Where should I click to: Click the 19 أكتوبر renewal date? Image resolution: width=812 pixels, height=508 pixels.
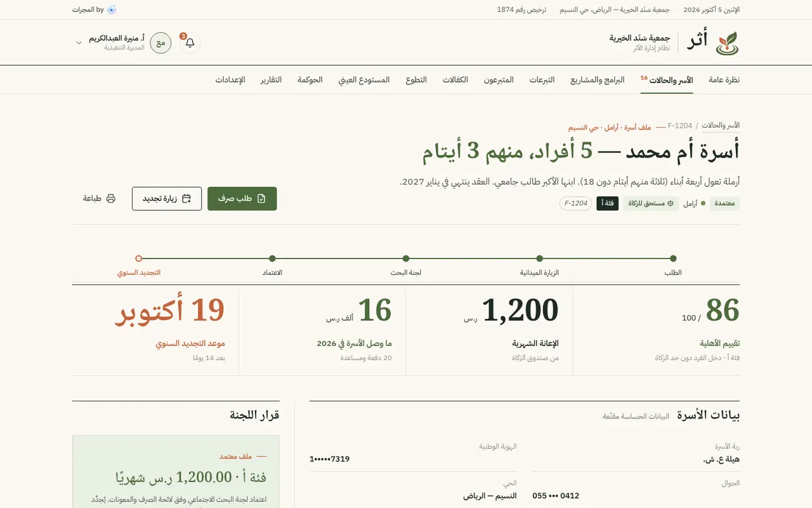170,311
